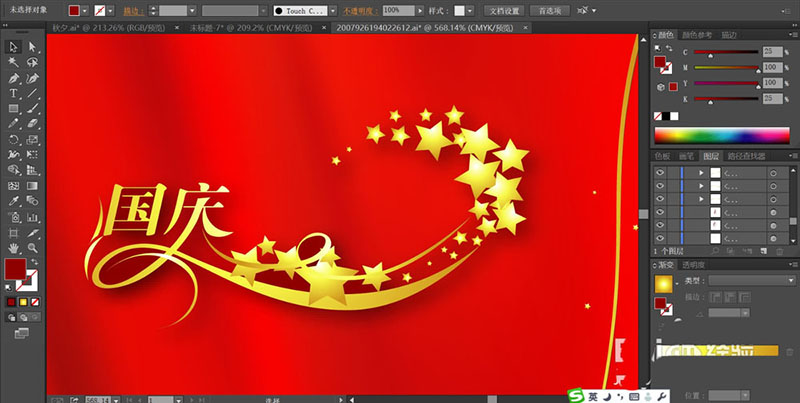Open fill color dropdown in control bar

(85, 10)
